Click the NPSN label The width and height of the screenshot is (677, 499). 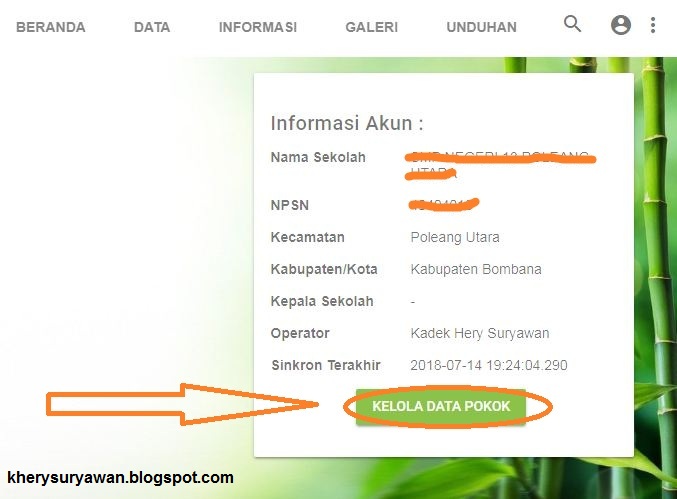pyautogui.click(x=290, y=205)
